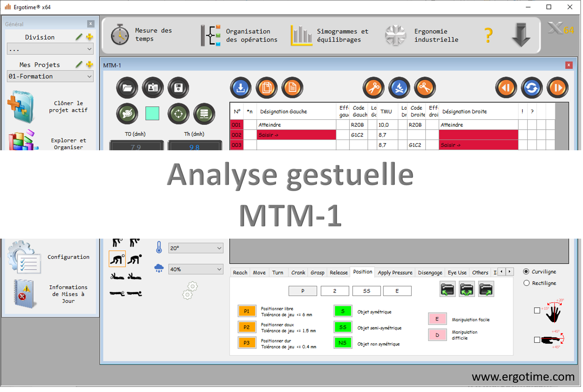Open the 40% humidity dropdown
Viewport: 583px width, 392px height.
click(196, 269)
